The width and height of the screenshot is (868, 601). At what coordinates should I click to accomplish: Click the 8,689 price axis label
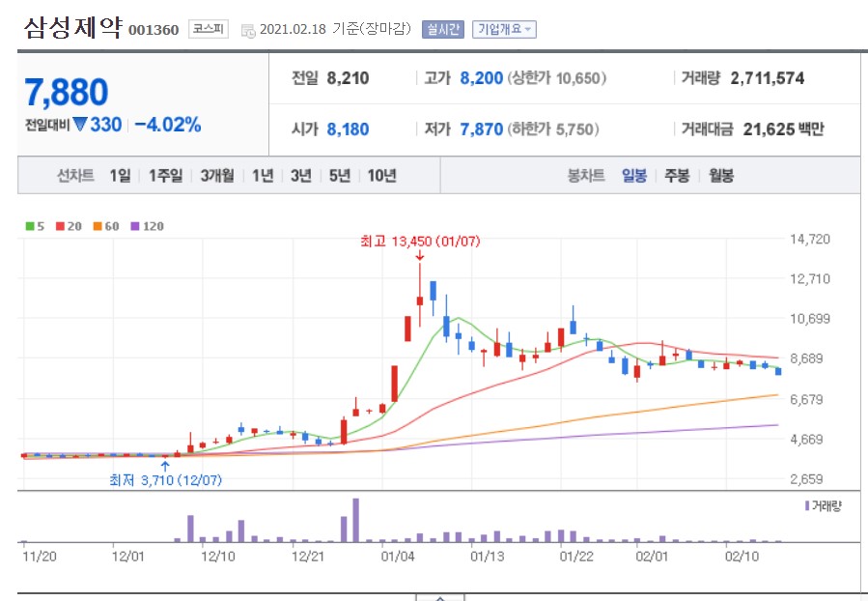pyautogui.click(x=806, y=358)
